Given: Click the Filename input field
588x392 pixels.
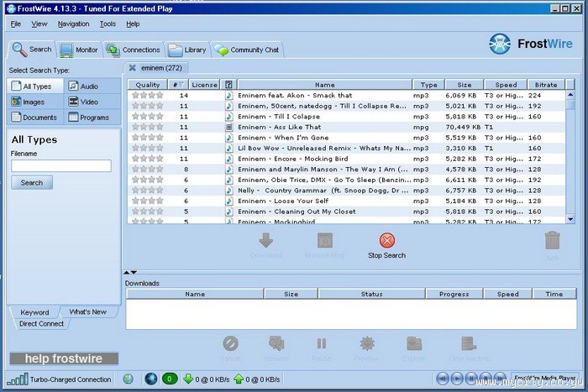Looking at the screenshot, I should tap(60, 166).
